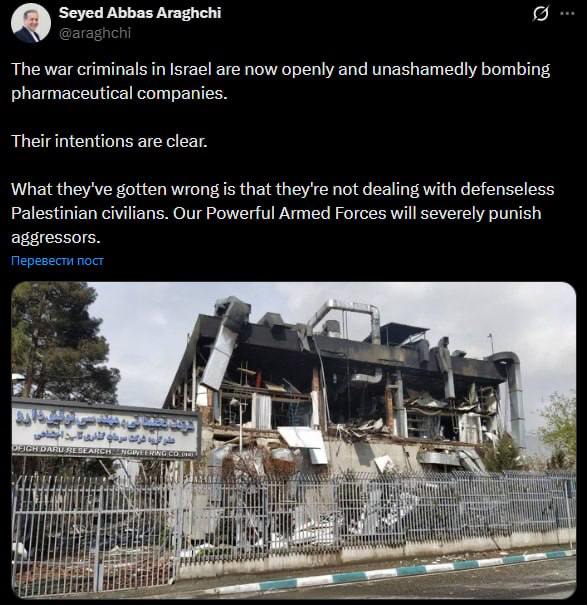Image resolution: width=587 pixels, height=605 pixels.
Task: Click the blue company sign in photo
Action: click(x=105, y=429)
